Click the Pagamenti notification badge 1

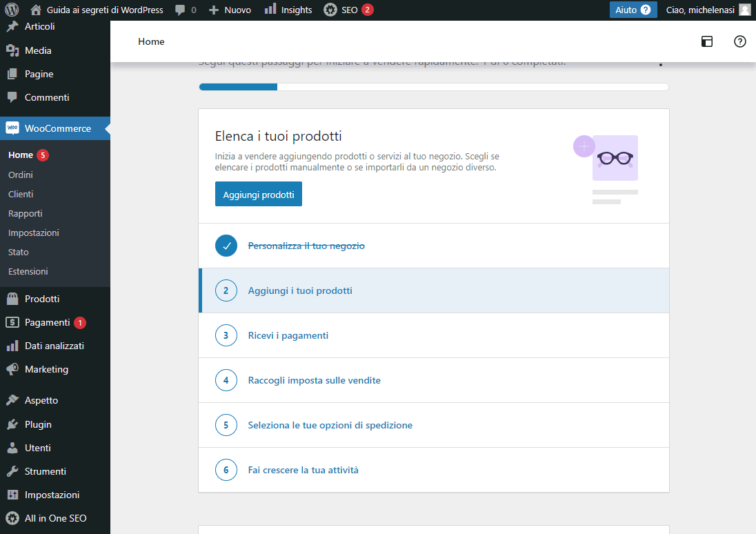click(80, 323)
